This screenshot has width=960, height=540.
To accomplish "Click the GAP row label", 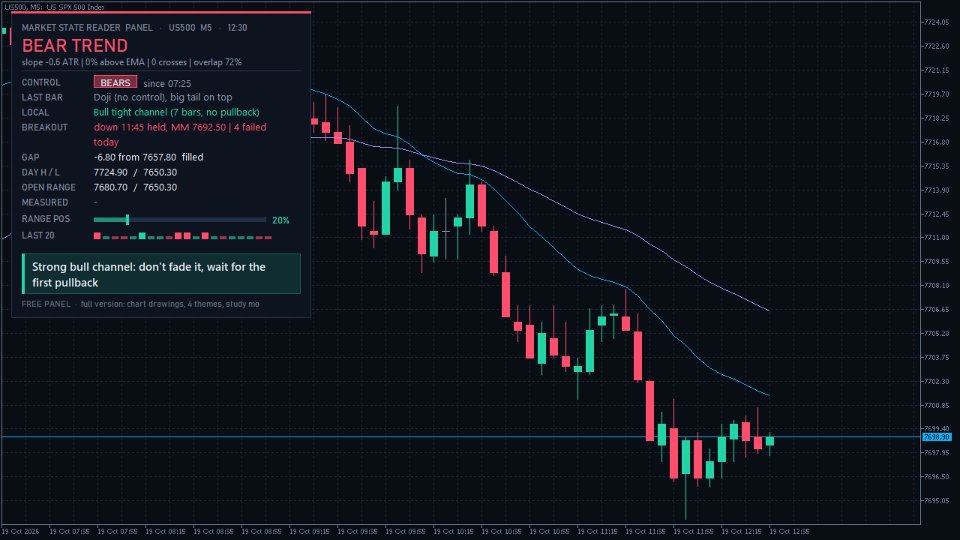I will (31, 157).
